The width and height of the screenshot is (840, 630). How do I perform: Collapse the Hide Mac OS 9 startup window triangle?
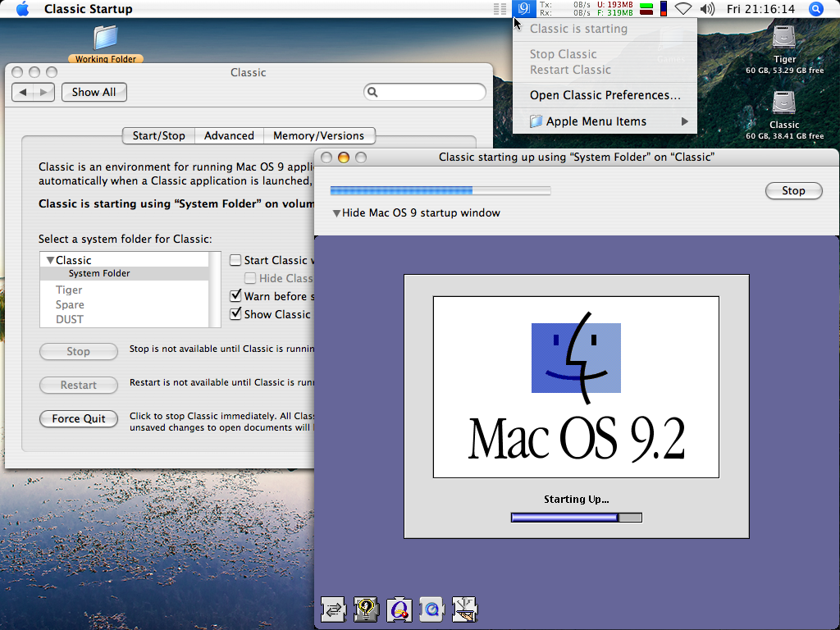(x=336, y=213)
